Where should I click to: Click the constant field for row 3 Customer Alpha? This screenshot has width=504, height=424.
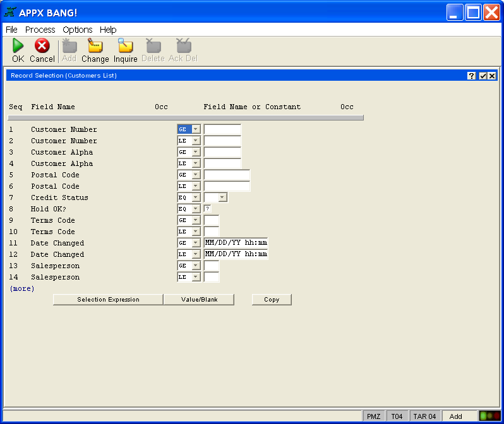(x=222, y=152)
